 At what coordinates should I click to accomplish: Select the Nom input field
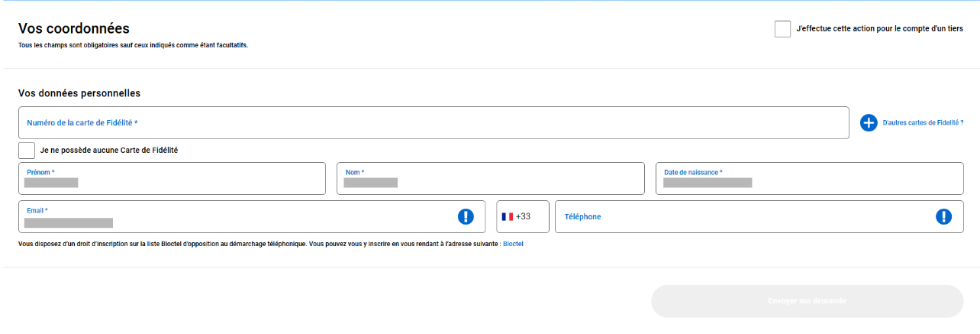coord(491,178)
